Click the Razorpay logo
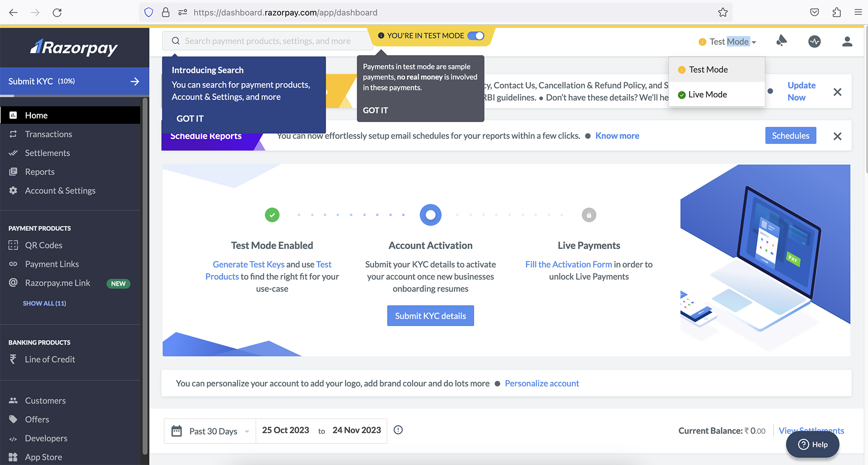 click(x=74, y=47)
